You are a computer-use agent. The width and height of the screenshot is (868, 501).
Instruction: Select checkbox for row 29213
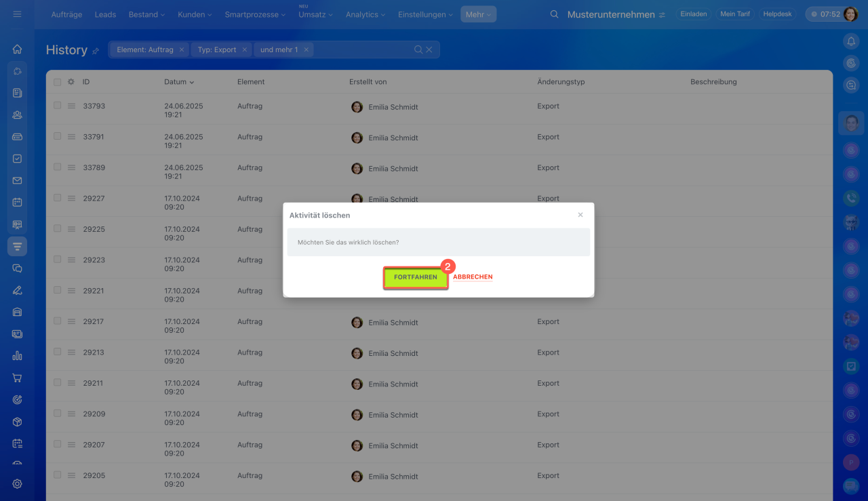[58, 352]
